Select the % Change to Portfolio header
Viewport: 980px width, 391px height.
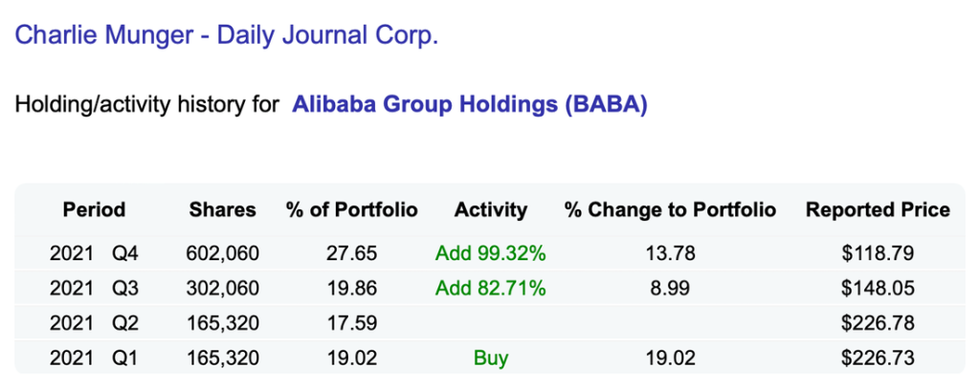point(670,209)
